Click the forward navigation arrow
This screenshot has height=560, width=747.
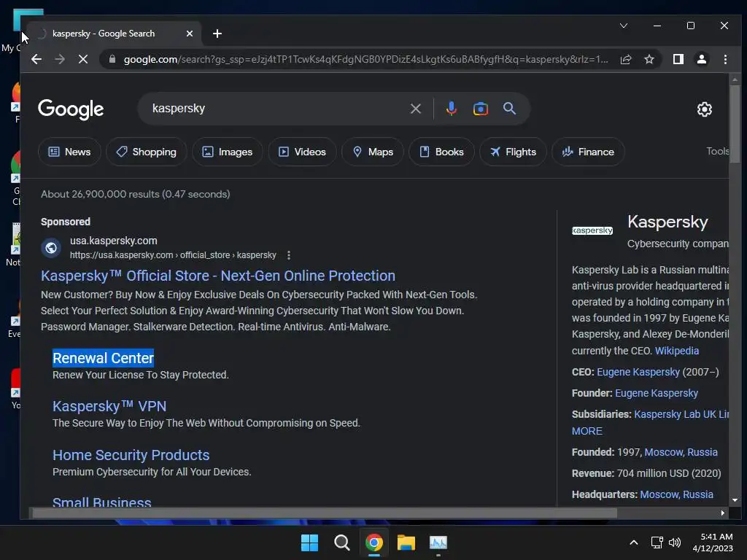coord(60,59)
